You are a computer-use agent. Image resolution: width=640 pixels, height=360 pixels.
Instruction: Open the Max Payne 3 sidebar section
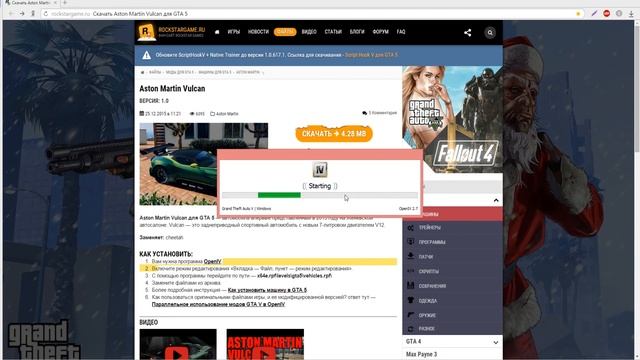pyautogui.click(x=452, y=354)
